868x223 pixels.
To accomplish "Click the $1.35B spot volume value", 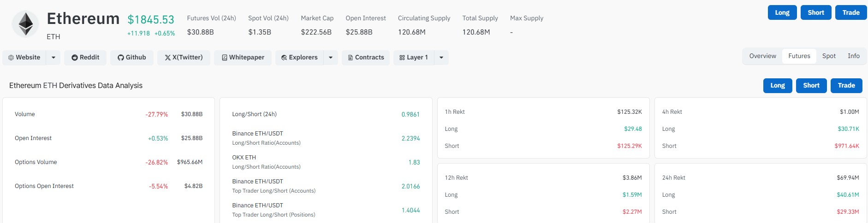I will pyautogui.click(x=260, y=32).
